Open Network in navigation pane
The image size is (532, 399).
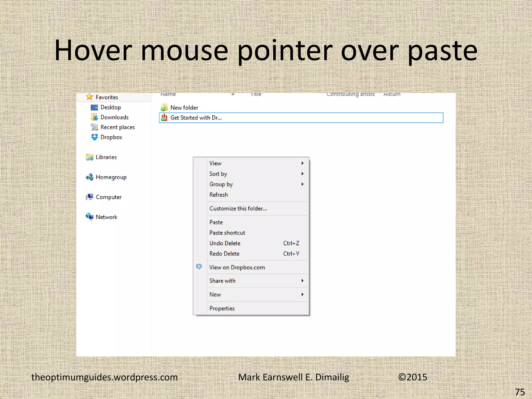click(x=107, y=217)
